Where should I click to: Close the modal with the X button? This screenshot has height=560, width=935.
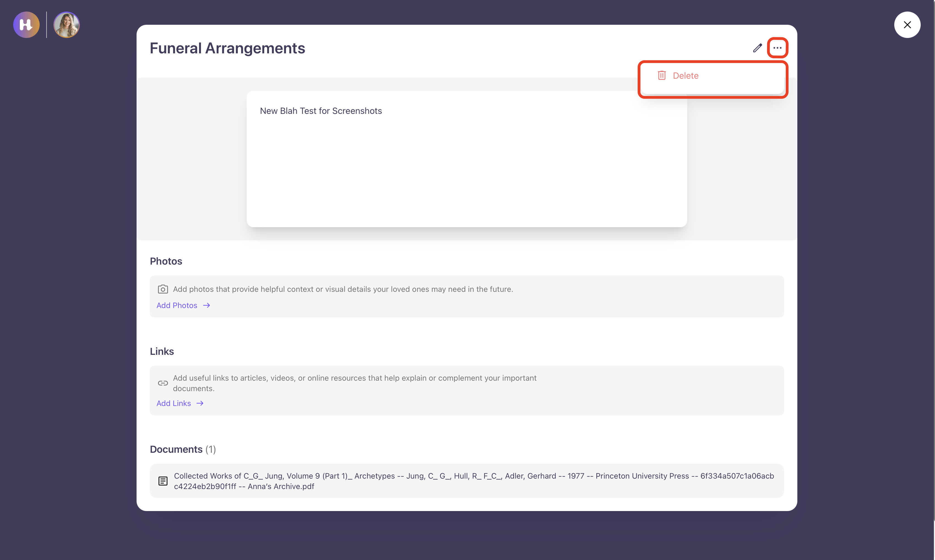pos(907,25)
